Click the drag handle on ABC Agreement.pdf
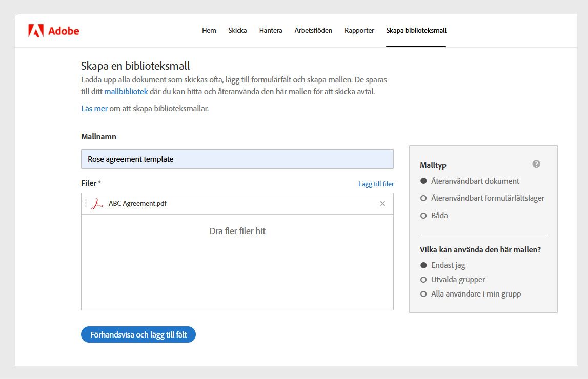588x379 pixels. [x=85, y=203]
